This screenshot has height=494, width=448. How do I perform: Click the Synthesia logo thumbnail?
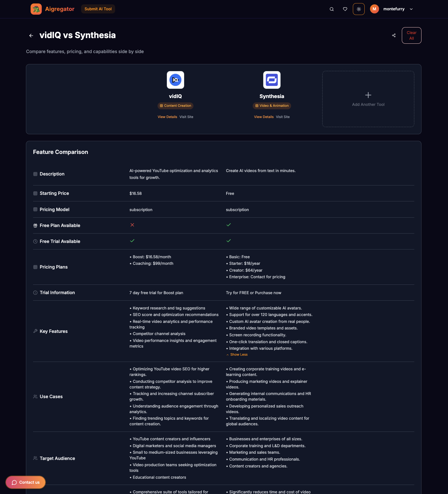[x=272, y=80]
